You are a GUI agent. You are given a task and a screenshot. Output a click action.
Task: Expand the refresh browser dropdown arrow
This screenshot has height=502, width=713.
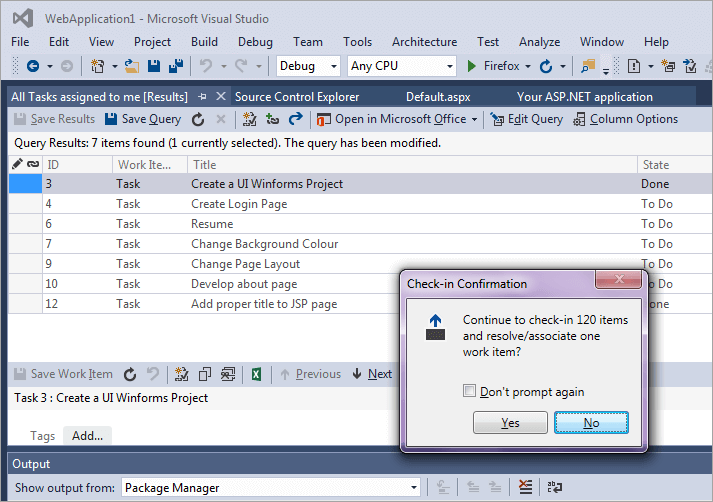pos(562,66)
